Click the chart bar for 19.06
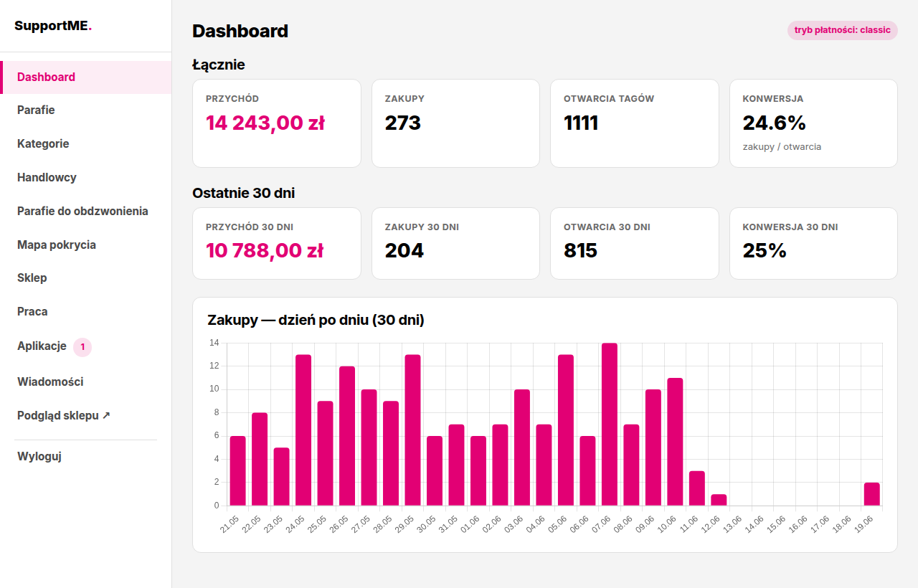Screen dimensions: 918x588 [871, 494]
